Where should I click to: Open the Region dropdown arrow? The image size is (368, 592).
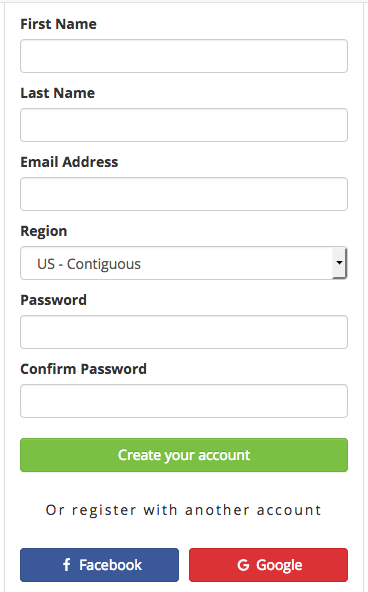[x=339, y=263]
